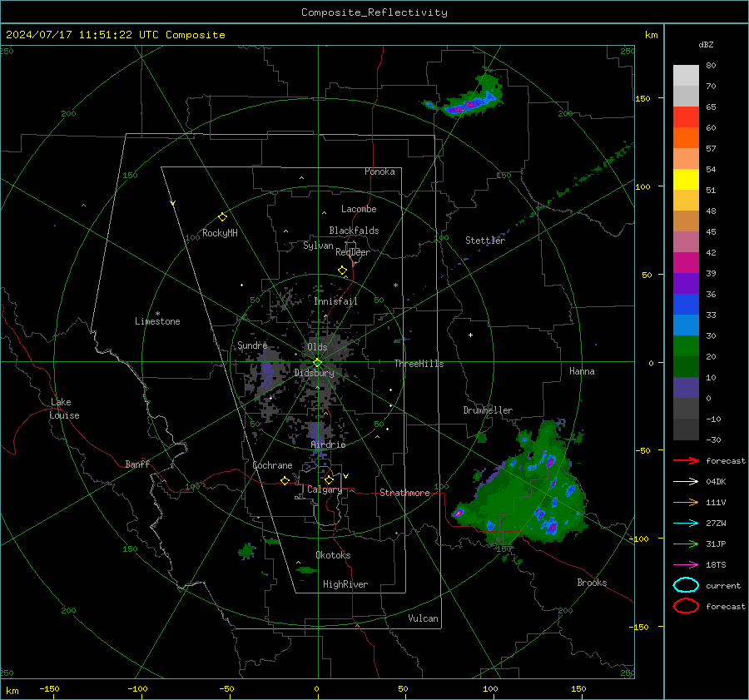Select the blue 36 dBZ swatch

(686, 305)
